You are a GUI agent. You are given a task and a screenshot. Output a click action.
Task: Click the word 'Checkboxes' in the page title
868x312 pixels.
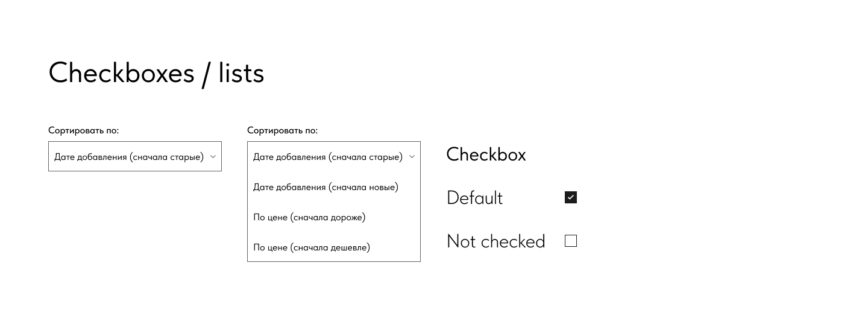click(121, 74)
